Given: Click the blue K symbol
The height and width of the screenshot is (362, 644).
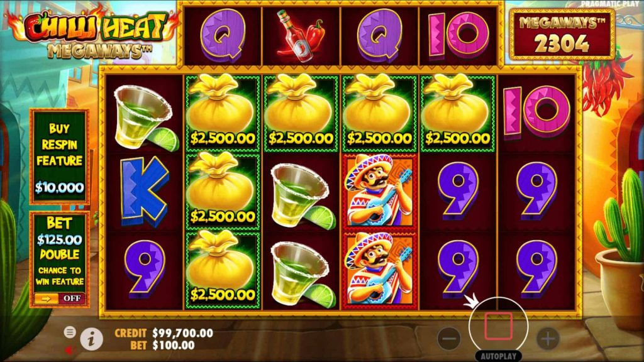Looking at the screenshot, I should (x=144, y=192).
